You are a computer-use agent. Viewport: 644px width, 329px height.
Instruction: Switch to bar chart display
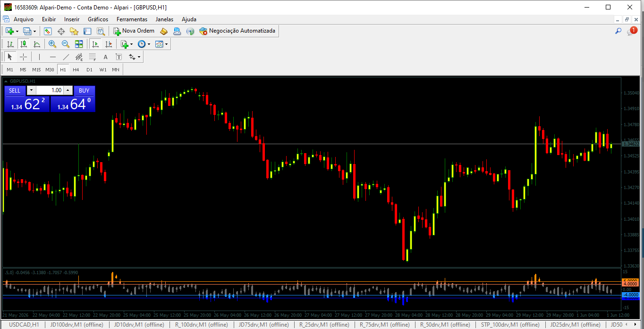point(10,44)
